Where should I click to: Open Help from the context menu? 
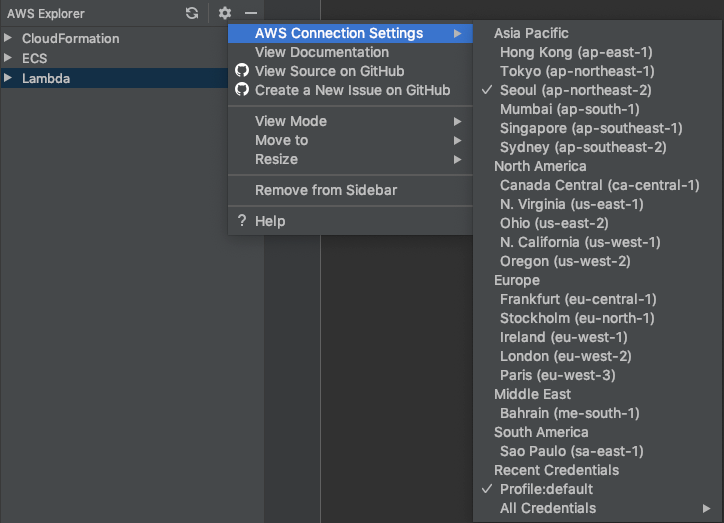tap(350, 221)
